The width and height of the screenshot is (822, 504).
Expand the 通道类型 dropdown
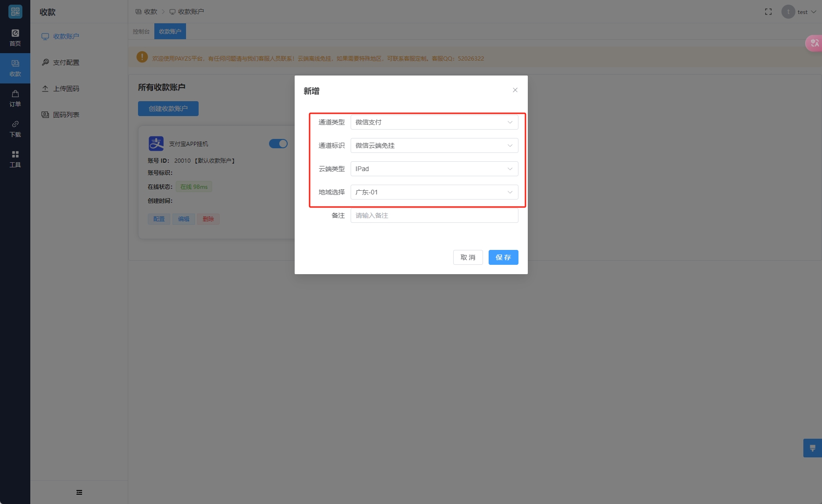(434, 122)
